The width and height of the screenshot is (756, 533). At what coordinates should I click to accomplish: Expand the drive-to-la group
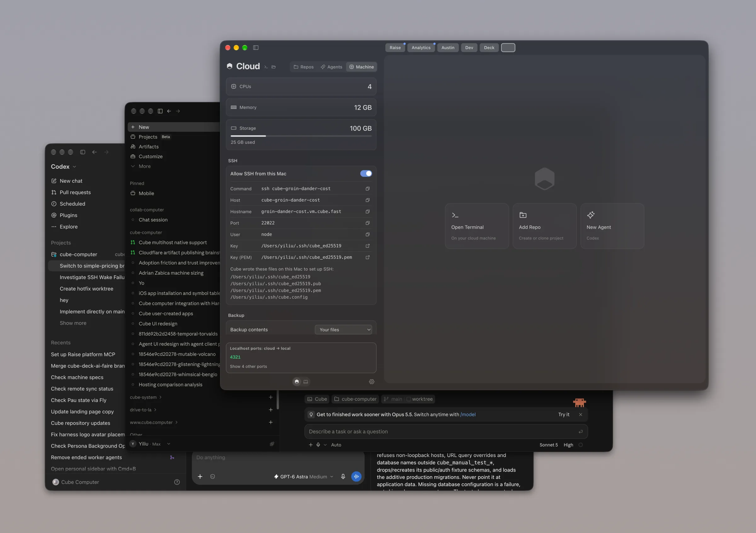point(143,410)
